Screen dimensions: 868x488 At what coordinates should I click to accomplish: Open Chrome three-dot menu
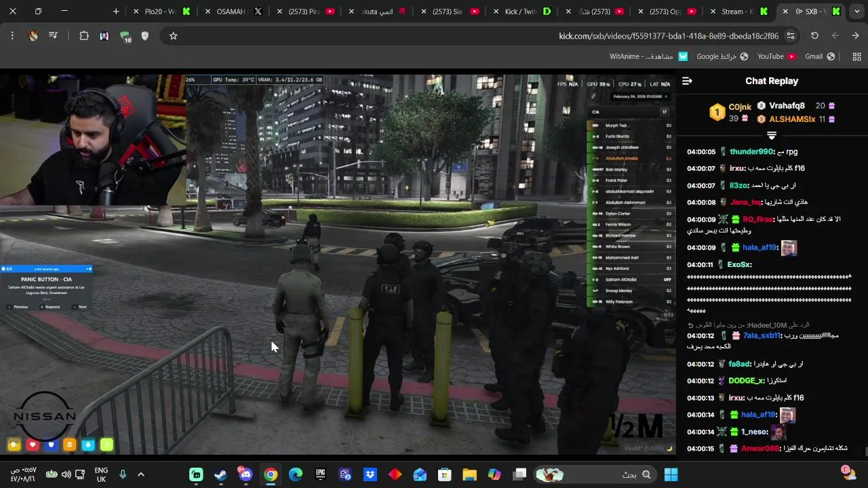12,36
